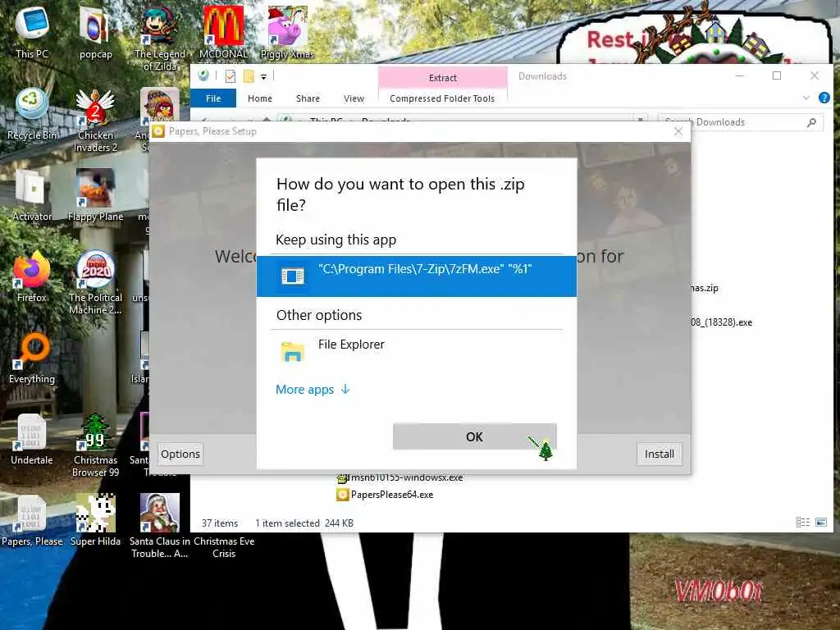Launch The Political Machine 2020 icon
Screen dimensions: 840x630
(95, 282)
